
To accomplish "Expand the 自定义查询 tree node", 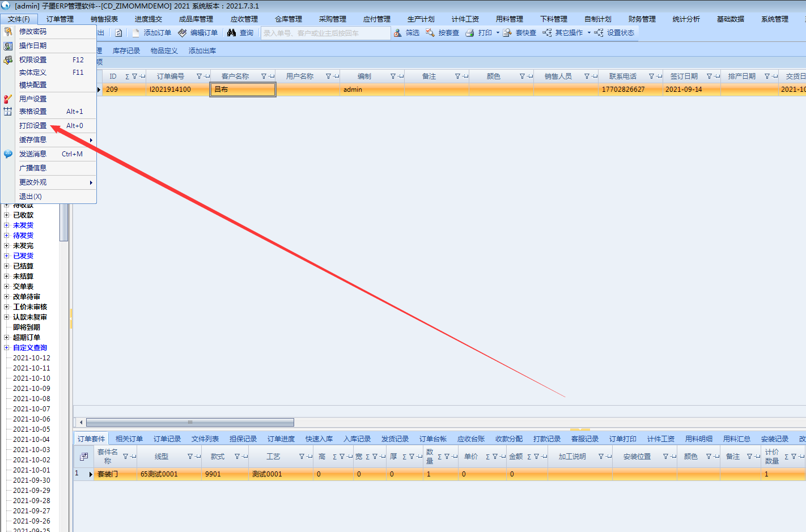I will coord(7,348).
